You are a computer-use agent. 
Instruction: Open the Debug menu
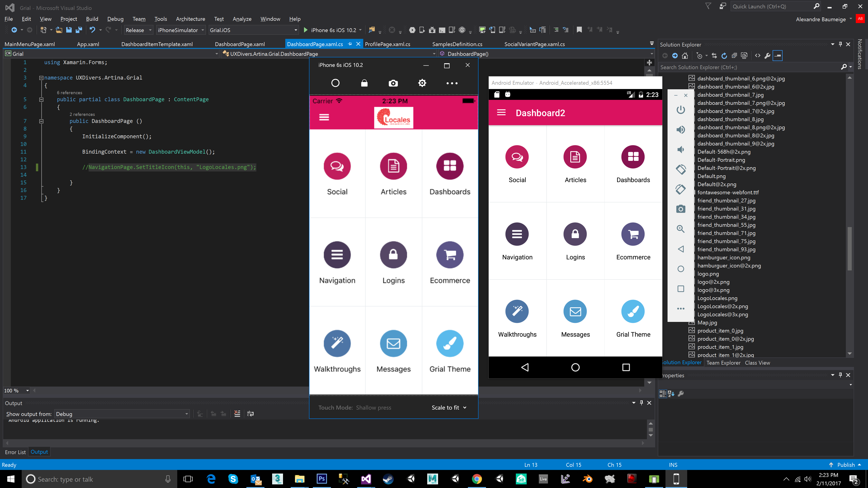[x=115, y=19]
